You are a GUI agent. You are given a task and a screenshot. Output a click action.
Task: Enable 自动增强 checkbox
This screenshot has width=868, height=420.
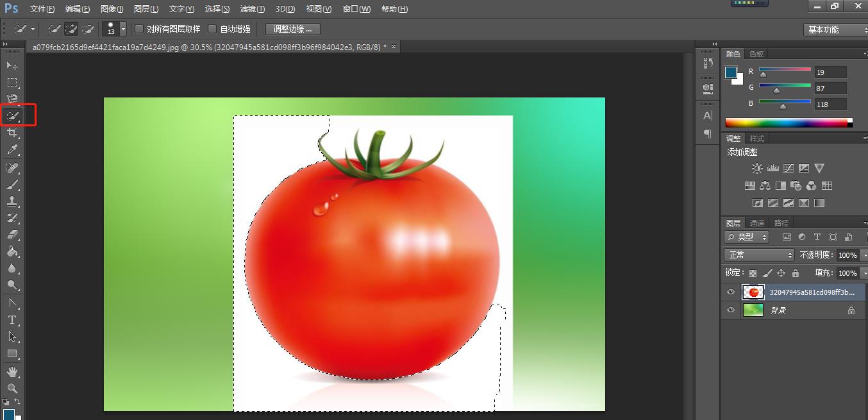[x=212, y=29]
